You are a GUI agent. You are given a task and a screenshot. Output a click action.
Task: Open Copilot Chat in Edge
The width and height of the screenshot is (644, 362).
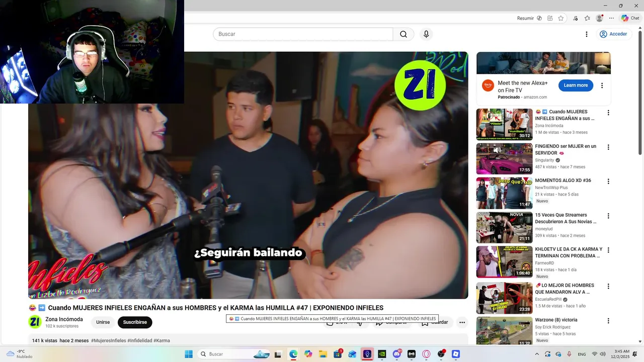630,18
